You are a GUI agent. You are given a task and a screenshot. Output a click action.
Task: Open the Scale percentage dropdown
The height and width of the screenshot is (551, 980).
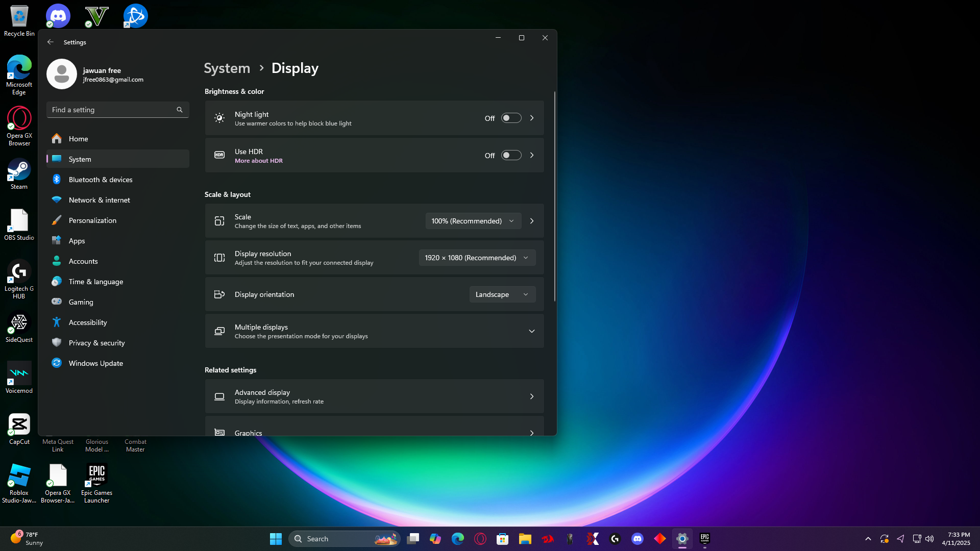point(473,221)
